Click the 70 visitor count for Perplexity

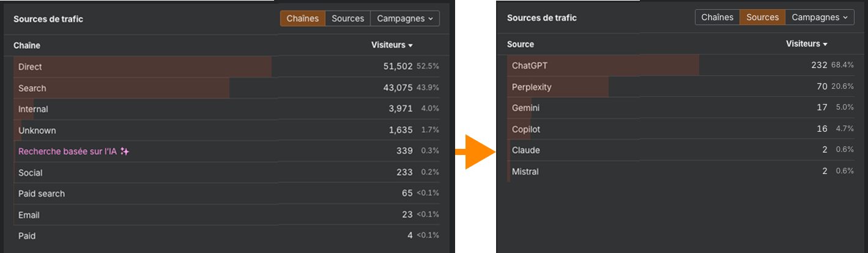pyautogui.click(x=822, y=87)
